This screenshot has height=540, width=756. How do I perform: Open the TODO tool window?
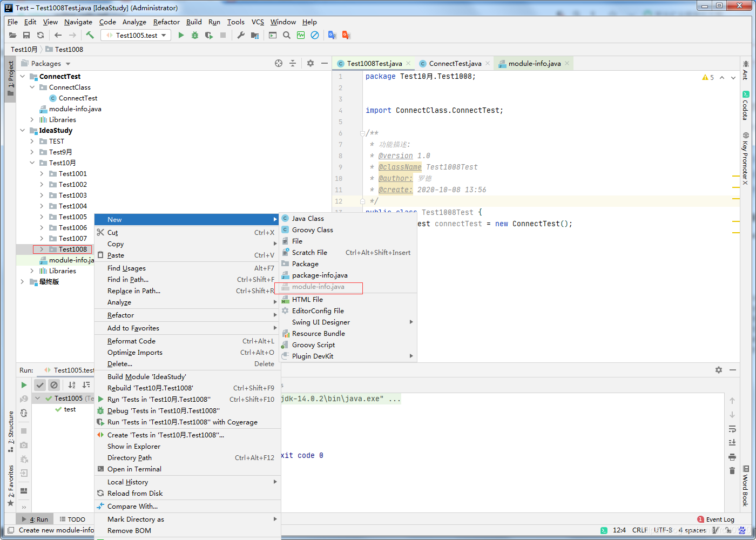click(x=73, y=519)
